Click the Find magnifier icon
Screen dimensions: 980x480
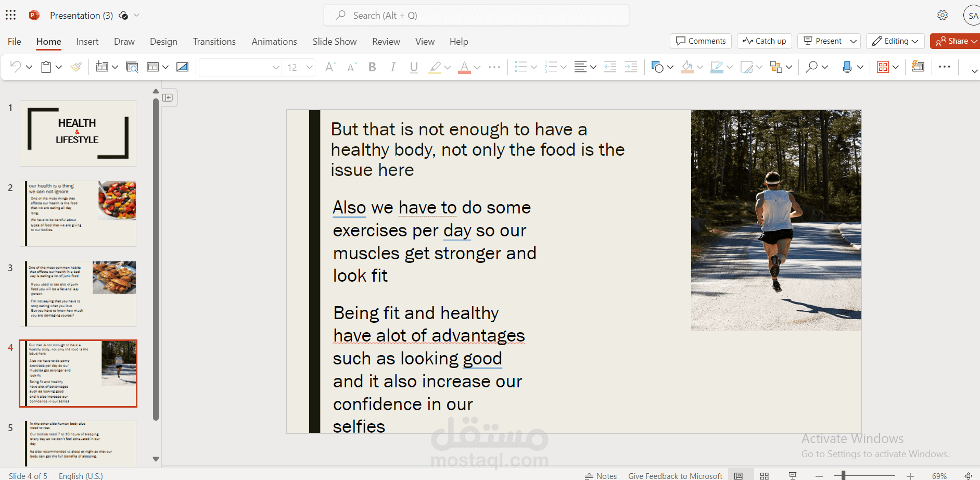coord(811,67)
